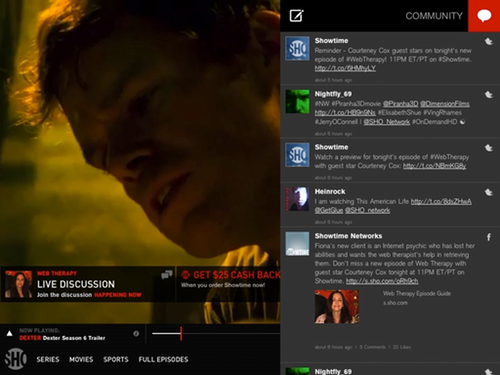The height and width of the screenshot is (375, 500).
Task: Open the Full Episodes menu
Action: tap(163, 359)
